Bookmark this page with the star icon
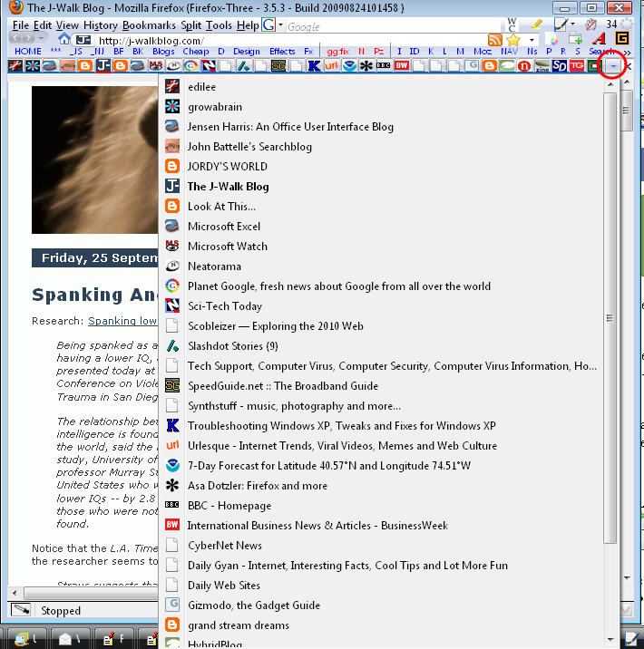Image resolution: width=644 pixels, height=649 pixels. point(513,40)
